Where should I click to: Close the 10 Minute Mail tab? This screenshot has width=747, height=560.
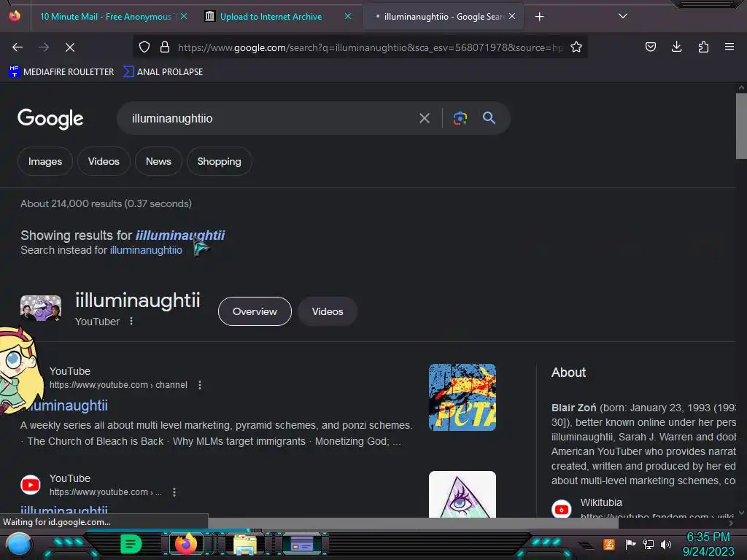tap(184, 16)
